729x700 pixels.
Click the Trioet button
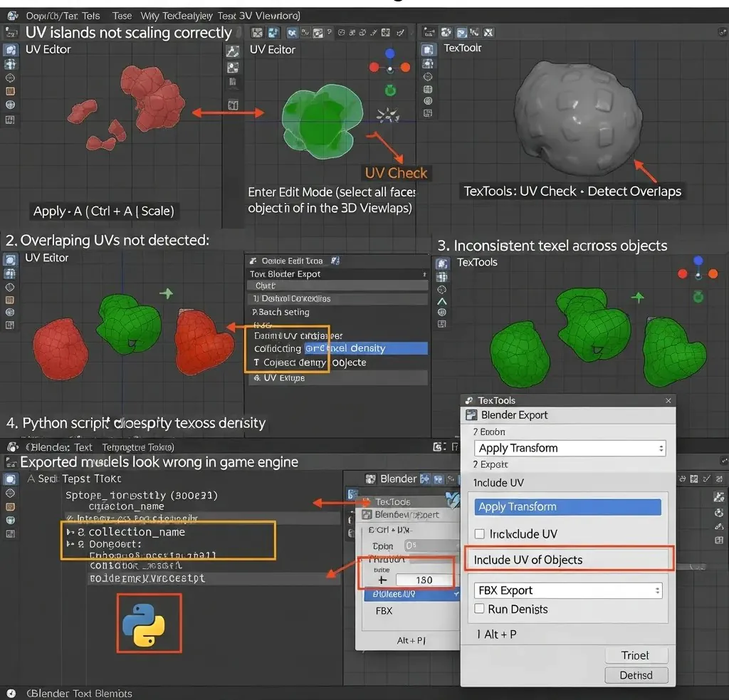636,655
